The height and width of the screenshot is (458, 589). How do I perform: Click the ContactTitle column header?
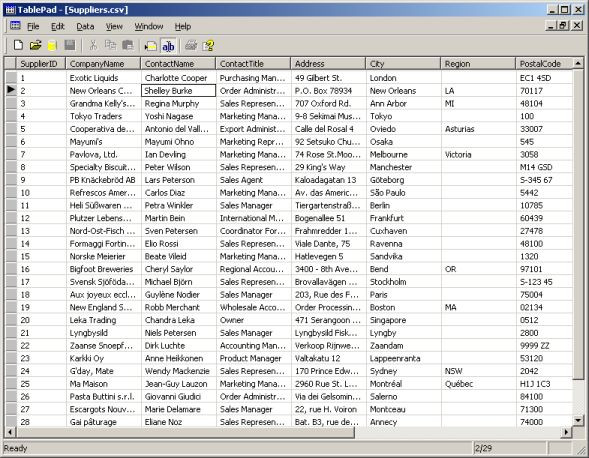tap(253, 63)
